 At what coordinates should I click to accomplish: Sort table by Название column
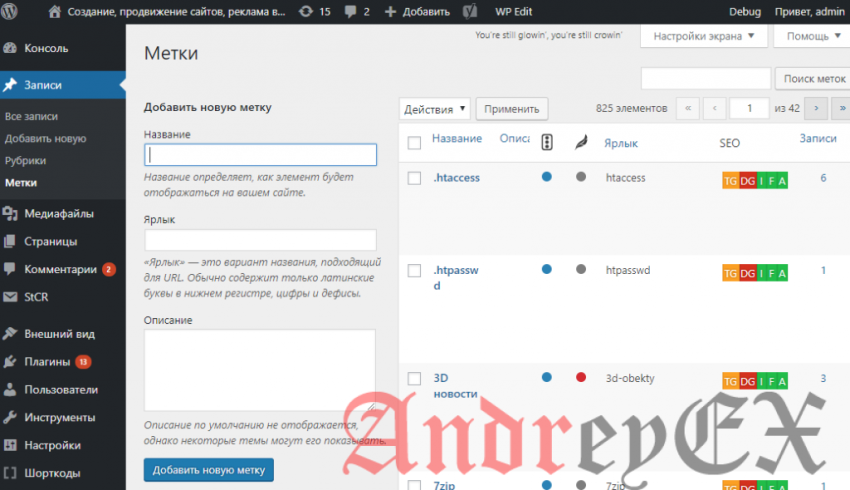click(457, 138)
